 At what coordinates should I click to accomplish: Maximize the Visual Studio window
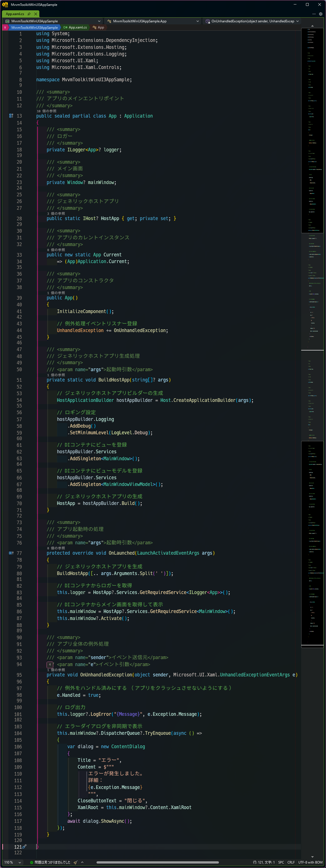coord(307,4)
